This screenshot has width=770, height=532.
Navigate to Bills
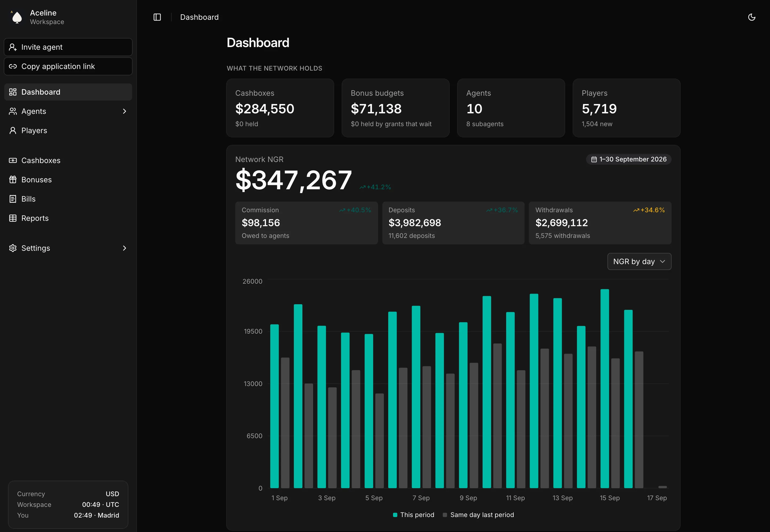coord(68,199)
